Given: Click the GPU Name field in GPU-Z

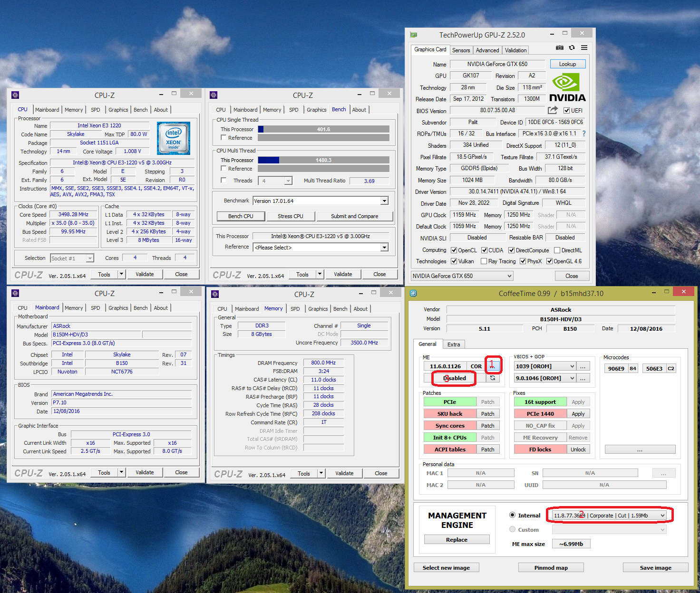Looking at the screenshot, I should click(497, 64).
